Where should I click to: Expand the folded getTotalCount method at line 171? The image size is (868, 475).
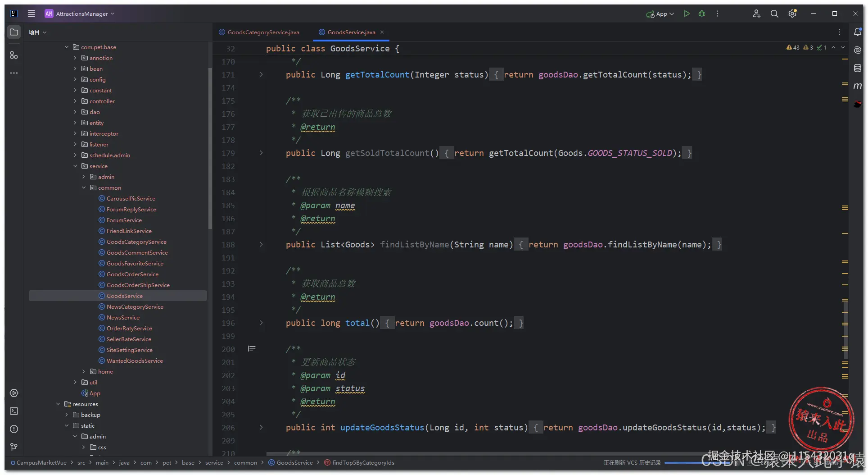(x=261, y=74)
